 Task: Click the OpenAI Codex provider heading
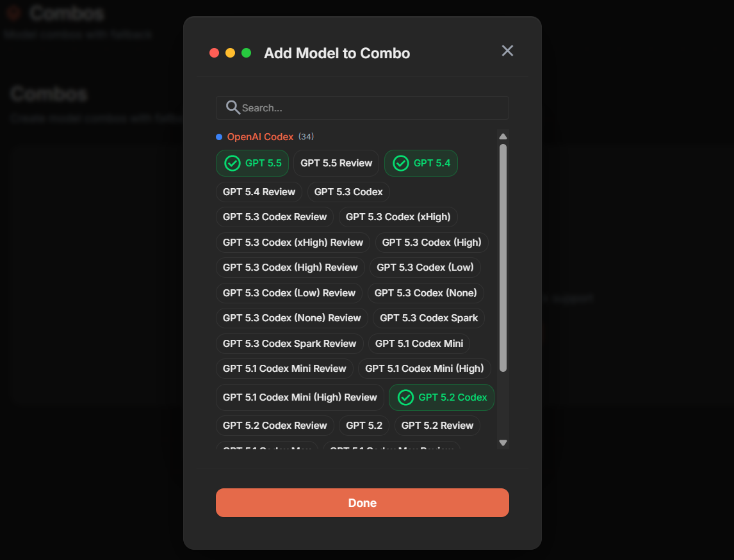pos(260,136)
